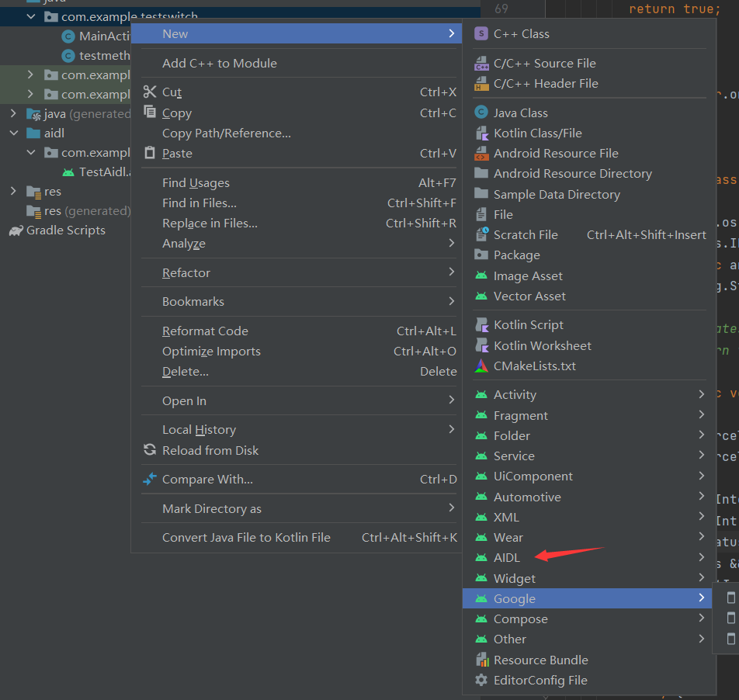Click the Resource Bundle icon
The height and width of the screenshot is (700, 739).
point(481,660)
